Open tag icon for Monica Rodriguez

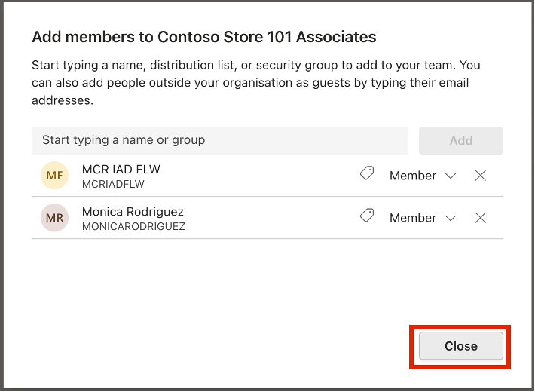tap(367, 216)
